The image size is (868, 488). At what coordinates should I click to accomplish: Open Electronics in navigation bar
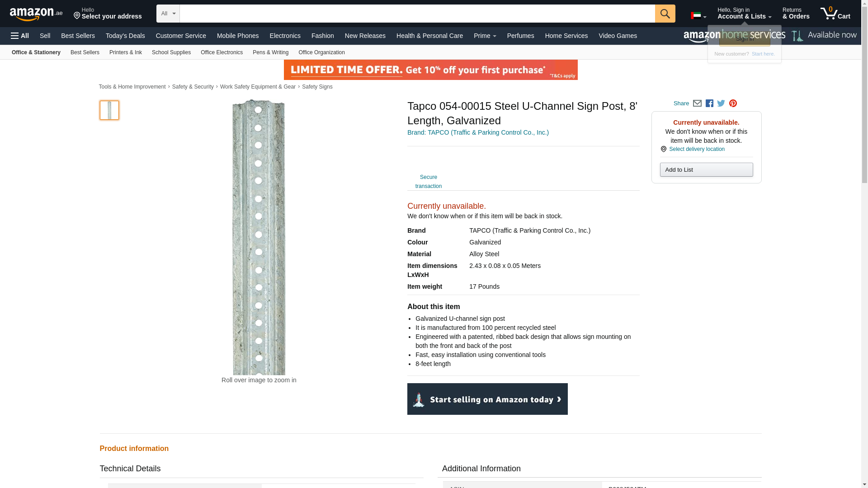tap(285, 36)
